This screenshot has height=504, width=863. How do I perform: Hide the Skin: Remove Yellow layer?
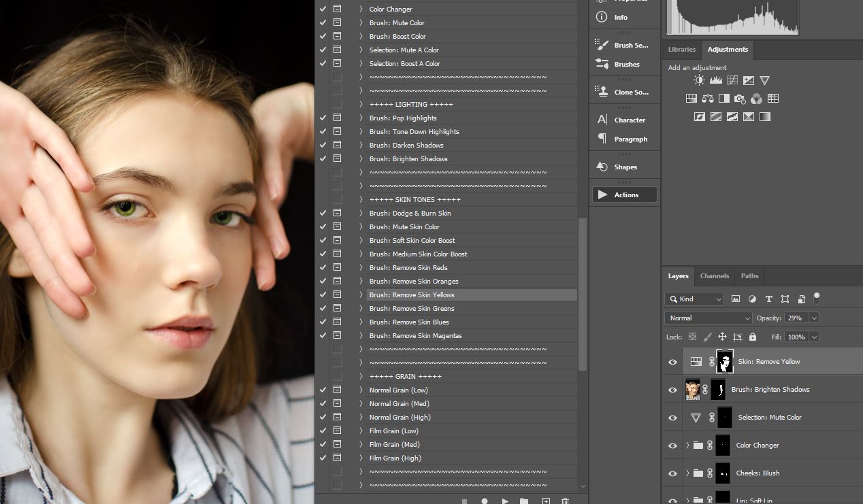672,362
